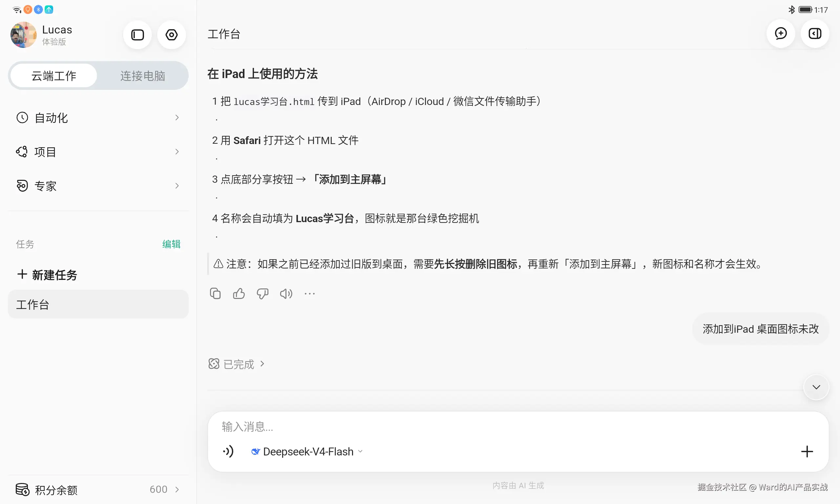Click user message 添加到iPad 桌面图标未改
The width and height of the screenshot is (840, 504).
click(761, 329)
